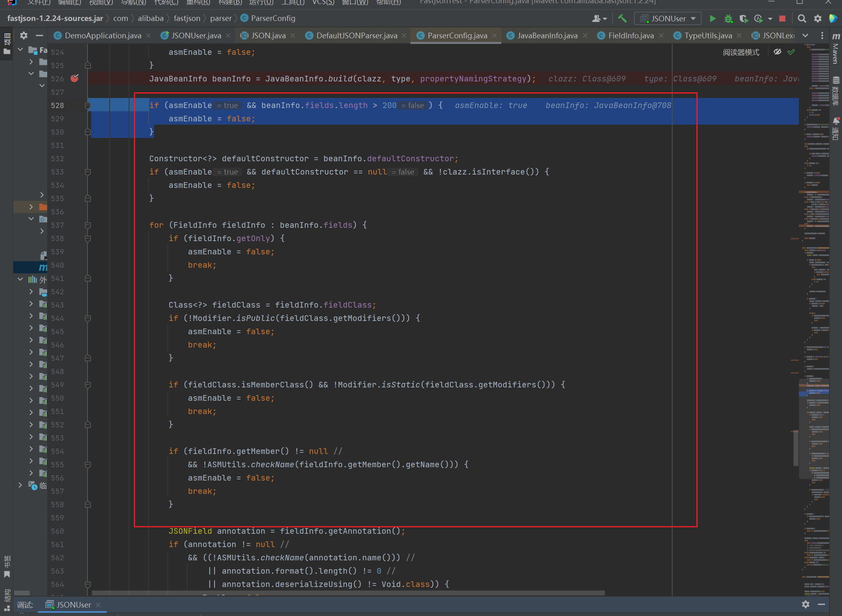Viewport: 842px width, 616px height.
Task: Stop the running process with red square
Action: (x=782, y=19)
